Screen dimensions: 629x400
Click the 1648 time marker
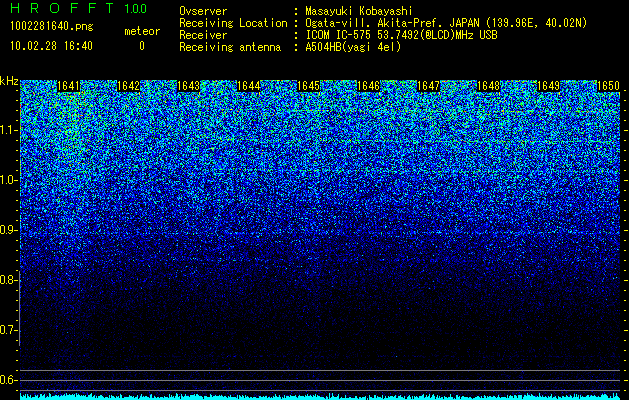(488, 86)
